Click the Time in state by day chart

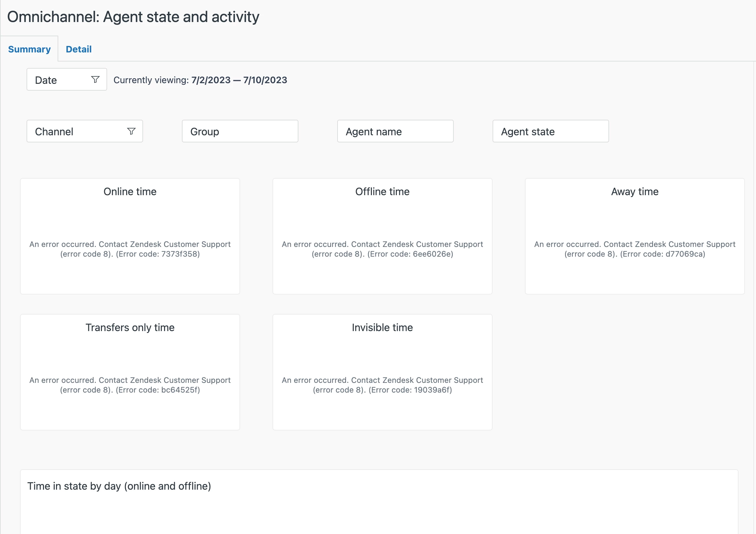pyautogui.click(x=379, y=507)
